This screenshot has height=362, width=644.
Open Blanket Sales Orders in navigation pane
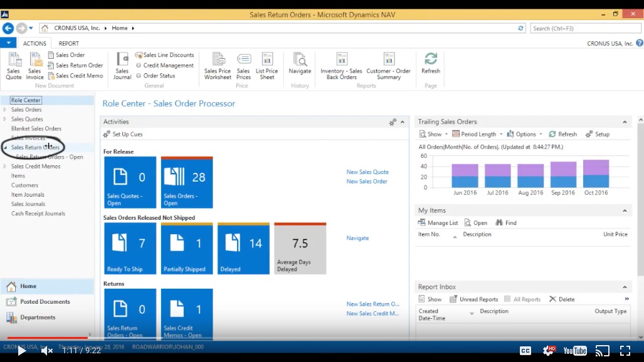(x=36, y=128)
